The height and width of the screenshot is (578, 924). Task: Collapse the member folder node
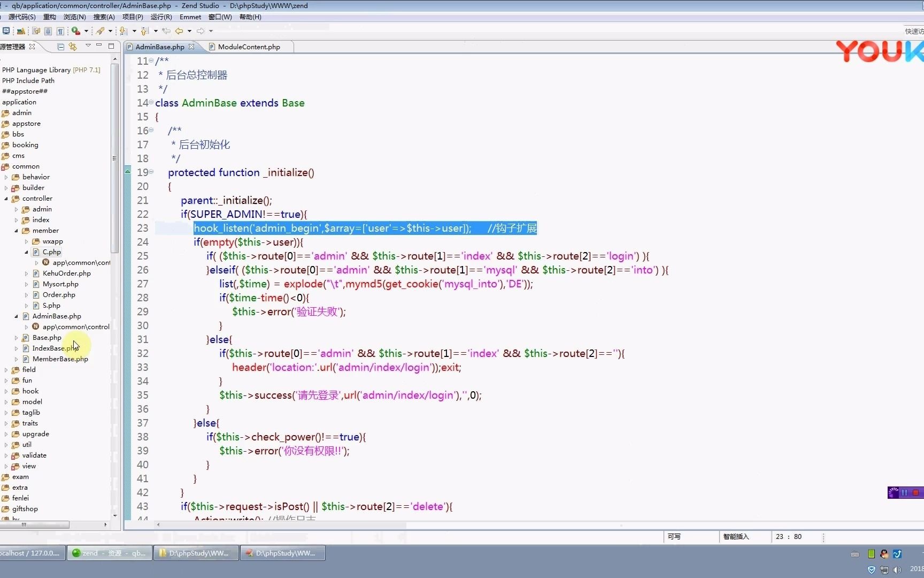click(16, 231)
